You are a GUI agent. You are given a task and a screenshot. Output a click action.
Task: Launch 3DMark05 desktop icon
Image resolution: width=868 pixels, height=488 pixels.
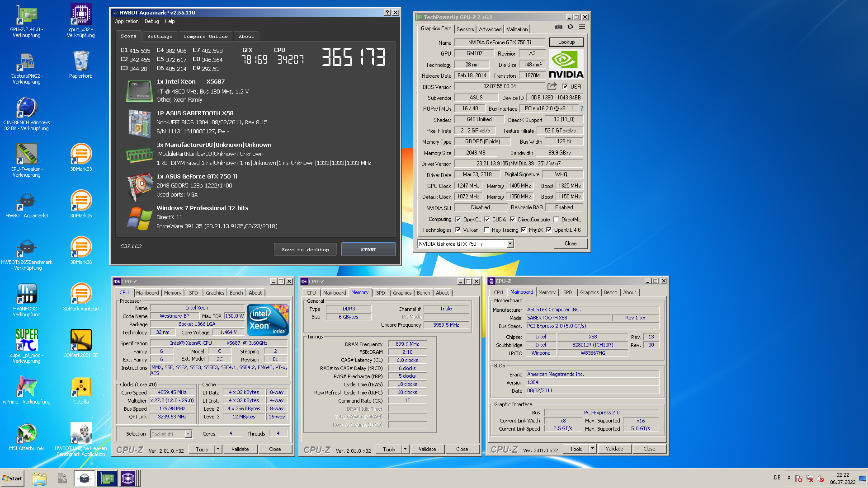pos(81,204)
